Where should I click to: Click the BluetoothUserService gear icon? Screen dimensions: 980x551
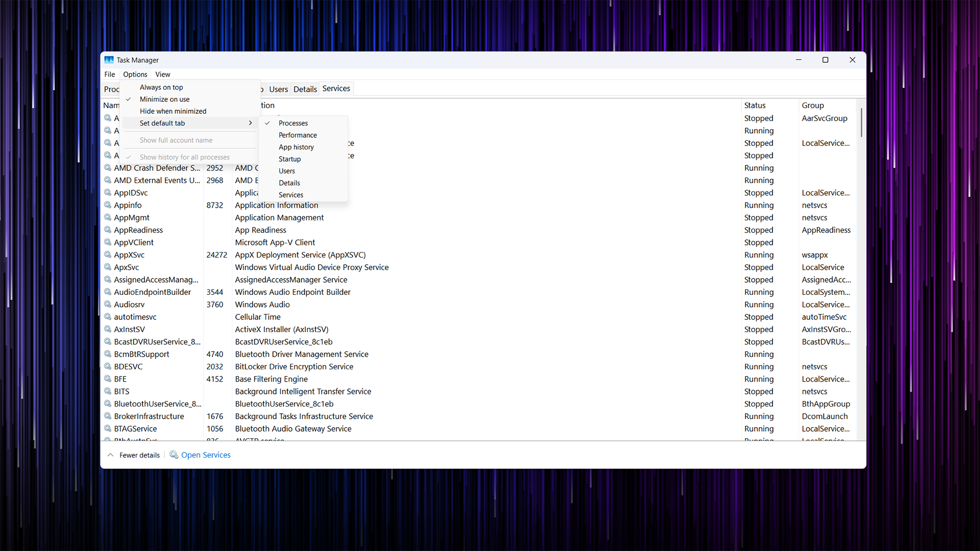click(108, 403)
